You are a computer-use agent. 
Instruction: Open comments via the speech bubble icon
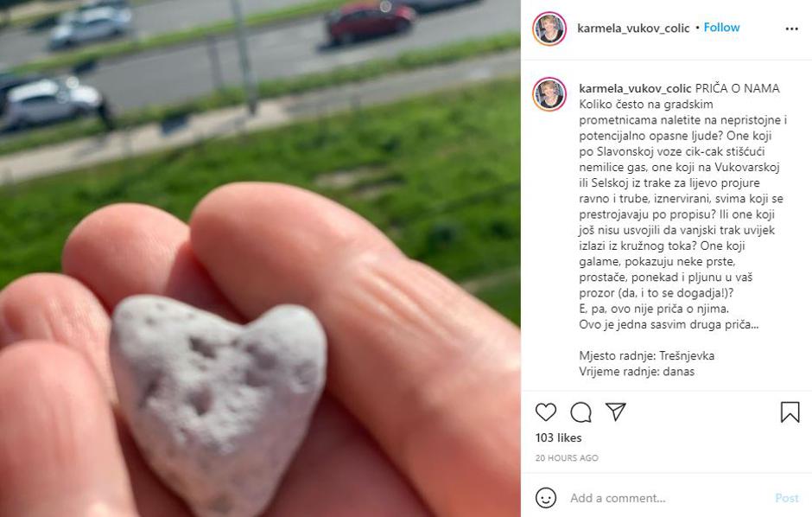580,412
